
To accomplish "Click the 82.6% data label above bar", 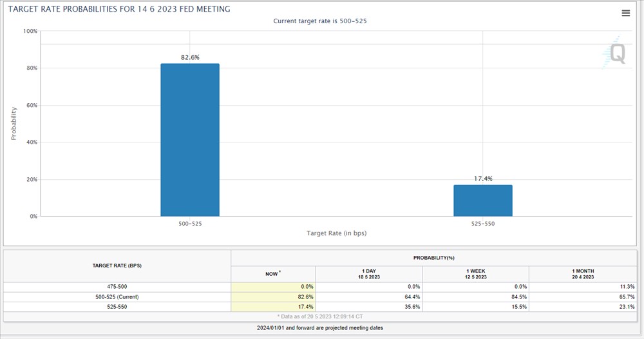I will tap(190, 57).
